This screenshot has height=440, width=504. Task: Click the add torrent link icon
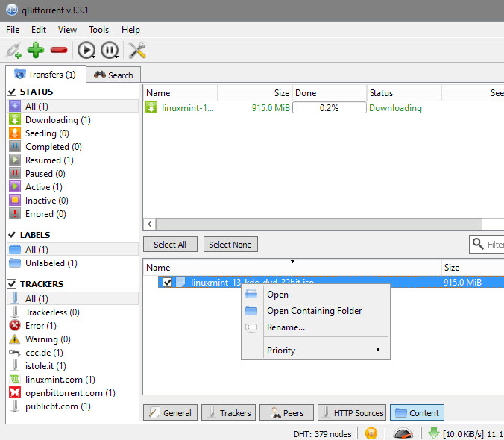pos(14,51)
